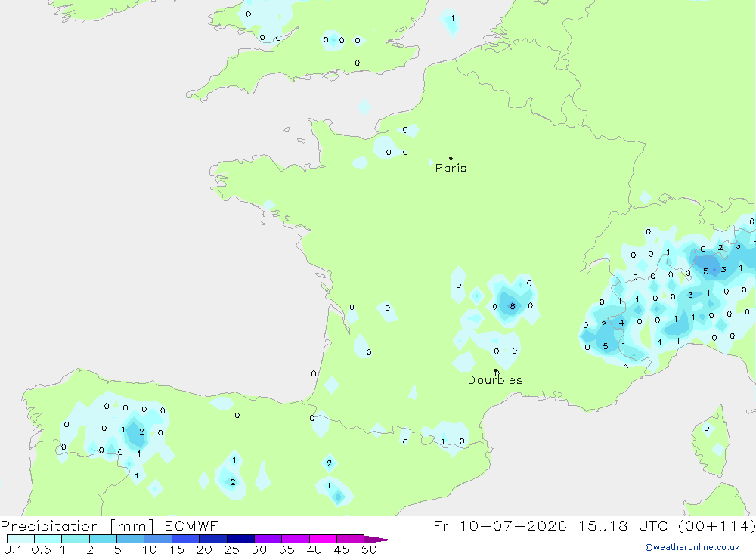Image resolution: width=756 pixels, height=554 pixels.
Task: Click the [mm] unit label
Action: pyautogui.click(x=132, y=526)
